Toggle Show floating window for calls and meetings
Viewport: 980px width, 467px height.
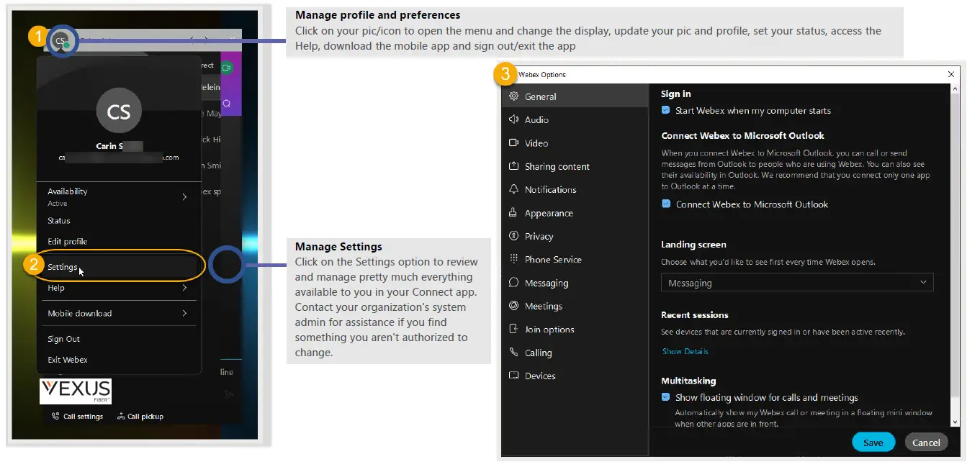click(665, 396)
